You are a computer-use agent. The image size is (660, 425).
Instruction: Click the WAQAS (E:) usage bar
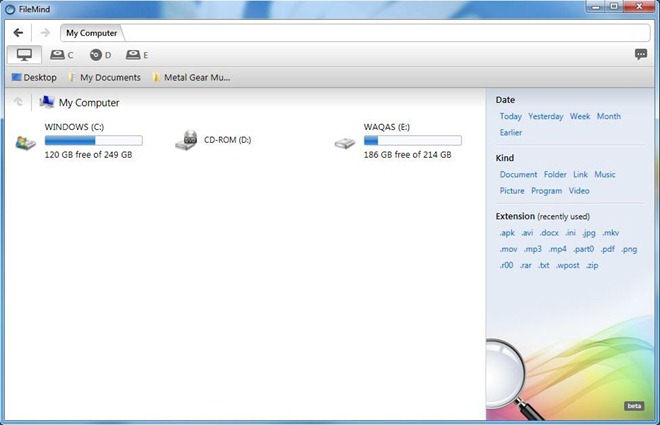[412, 141]
